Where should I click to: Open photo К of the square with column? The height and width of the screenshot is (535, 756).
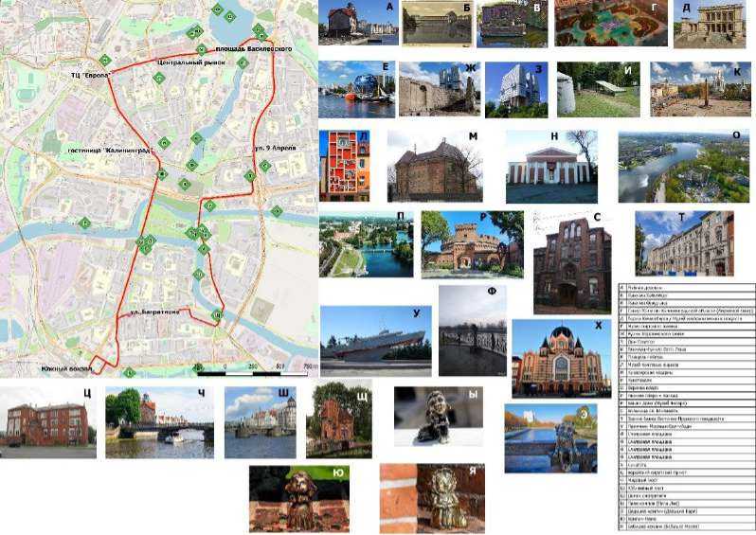click(x=700, y=89)
